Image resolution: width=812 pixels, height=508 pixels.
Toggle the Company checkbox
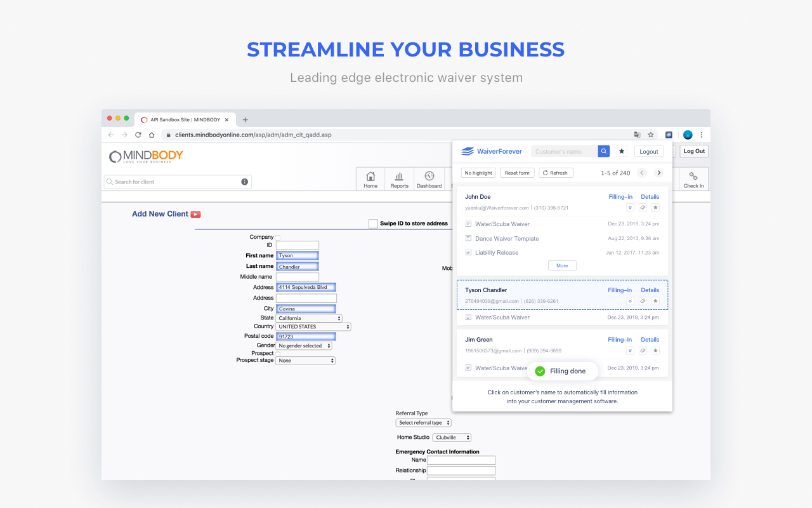coord(277,236)
